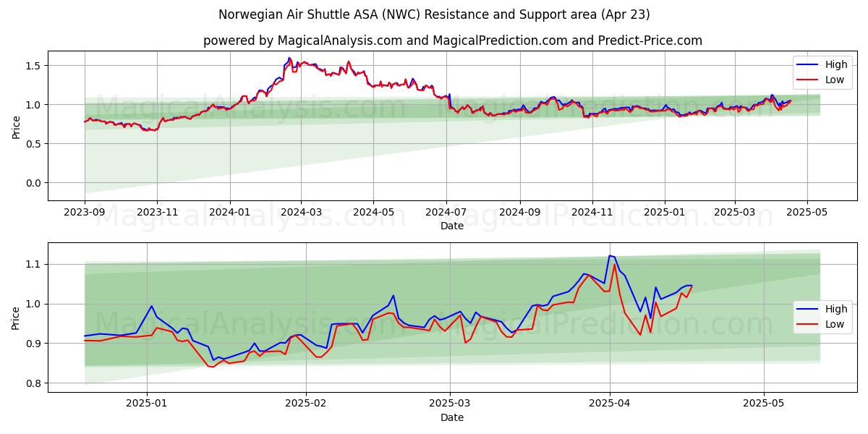
Task: Click the 'High' legend entry in bottom chart
Action: click(836, 309)
